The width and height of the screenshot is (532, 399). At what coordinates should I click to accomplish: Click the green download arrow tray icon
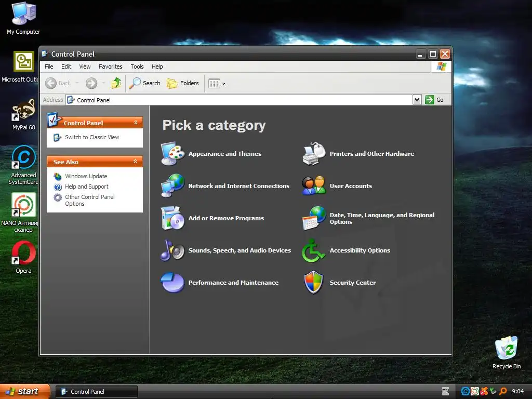[x=494, y=391]
